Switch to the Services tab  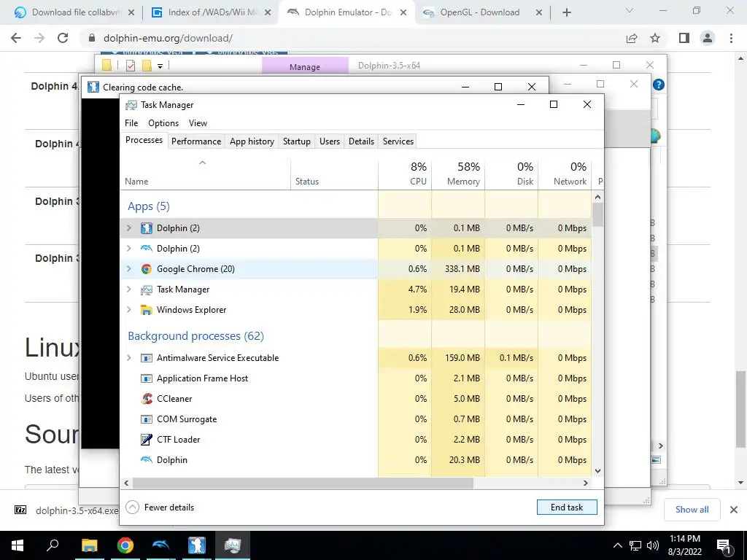(398, 141)
